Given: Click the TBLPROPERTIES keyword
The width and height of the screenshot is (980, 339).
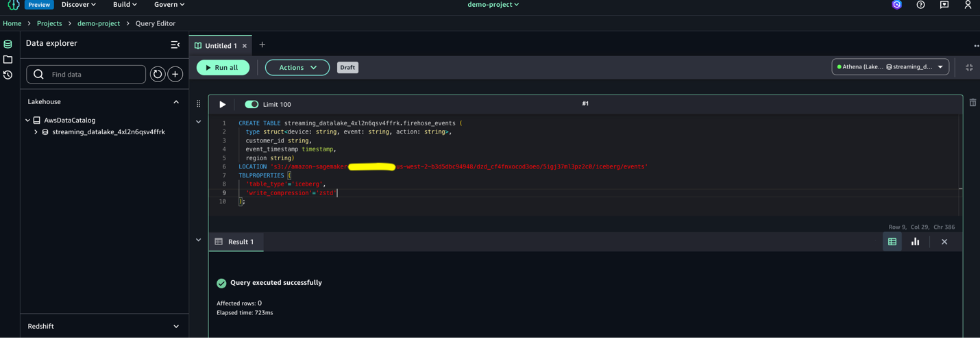Looking at the screenshot, I should [x=261, y=175].
